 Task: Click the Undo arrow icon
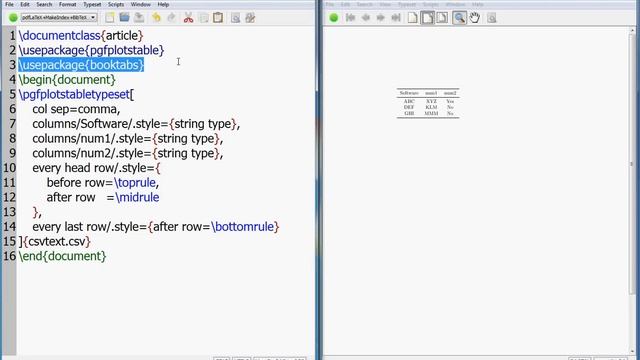156,18
